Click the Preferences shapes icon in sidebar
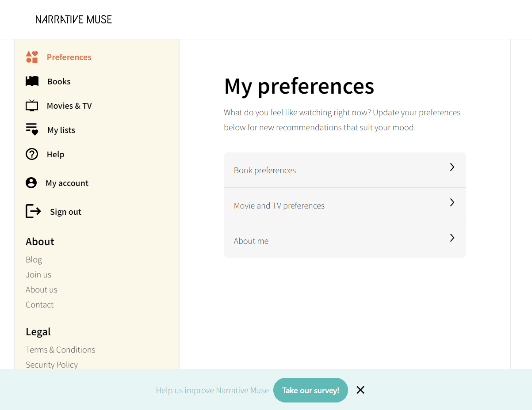Viewport: 532px width, 410px height. [x=32, y=57]
